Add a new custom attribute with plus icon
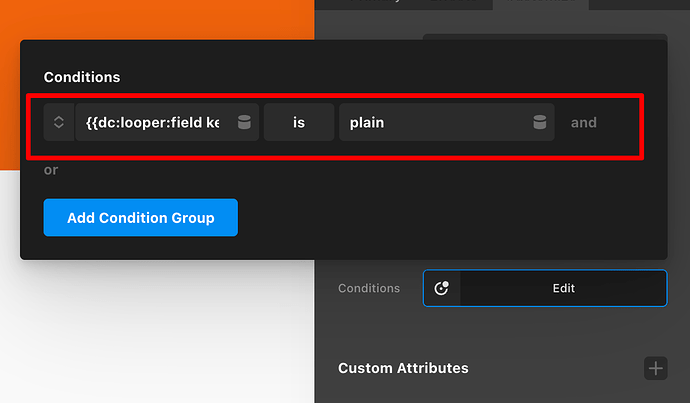The height and width of the screenshot is (403, 690). point(656,368)
